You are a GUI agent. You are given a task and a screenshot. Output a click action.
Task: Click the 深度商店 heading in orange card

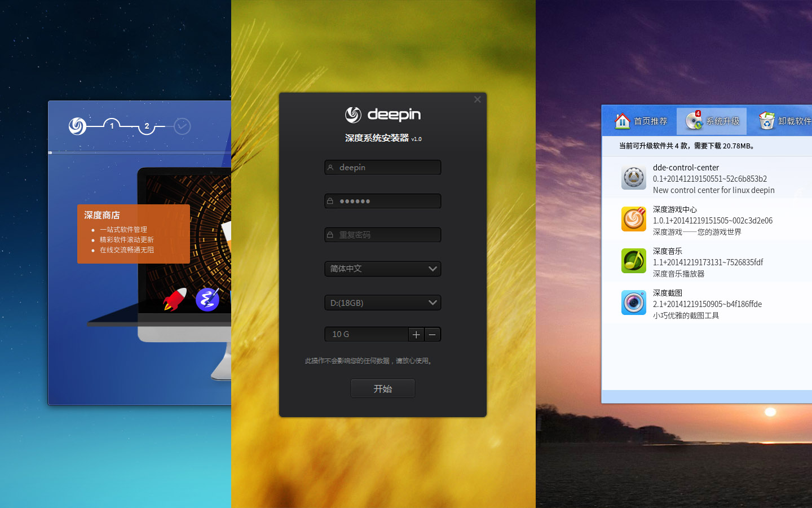pos(102,215)
